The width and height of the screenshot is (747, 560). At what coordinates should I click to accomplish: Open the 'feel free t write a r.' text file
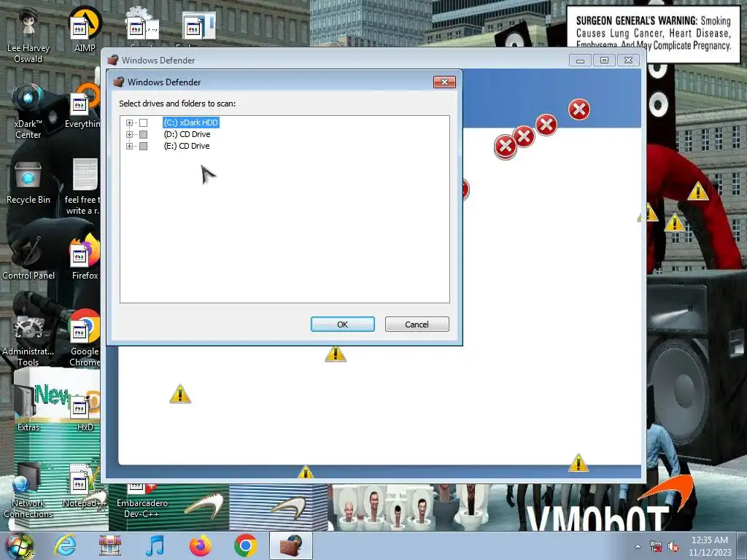83,187
